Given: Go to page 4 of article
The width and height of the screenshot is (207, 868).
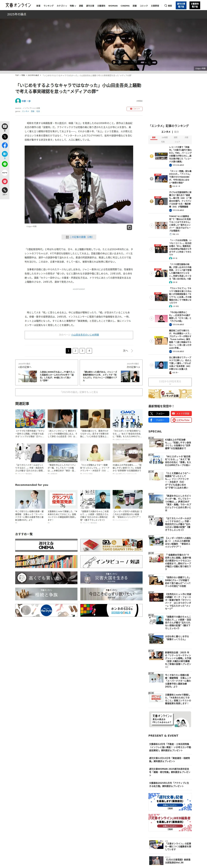Looking at the screenshot, I should click(89, 351).
